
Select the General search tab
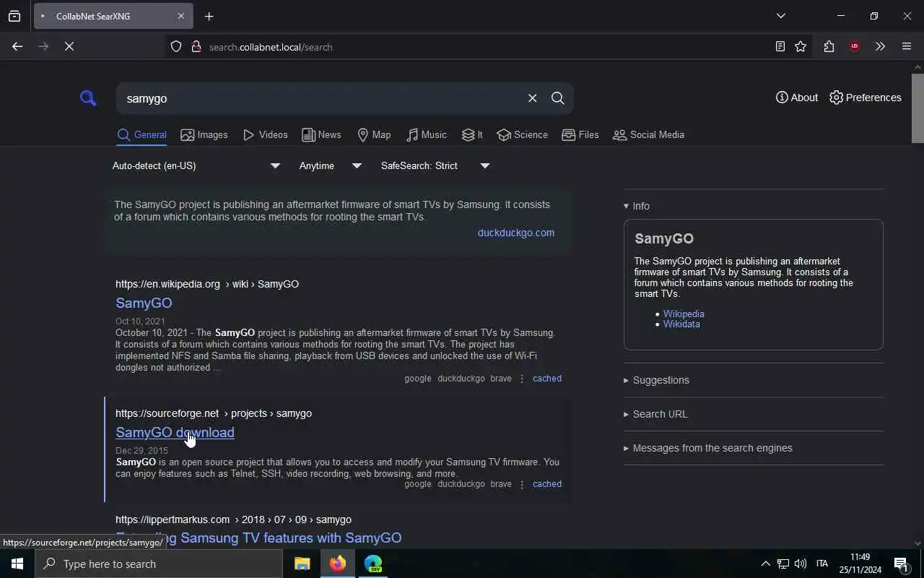pyautogui.click(x=141, y=135)
